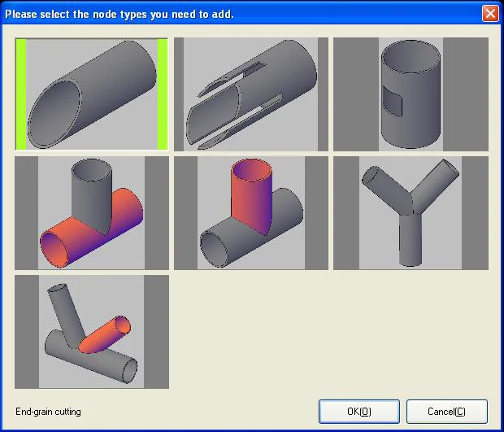Select the Y-shaped three-pipe joint node

(x=411, y=213)
